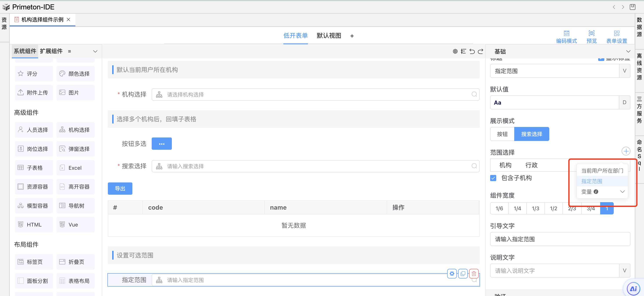Open the blue gear settings icon
The height and width of the screenshot is (296, 644).
(x=452, y=273)
